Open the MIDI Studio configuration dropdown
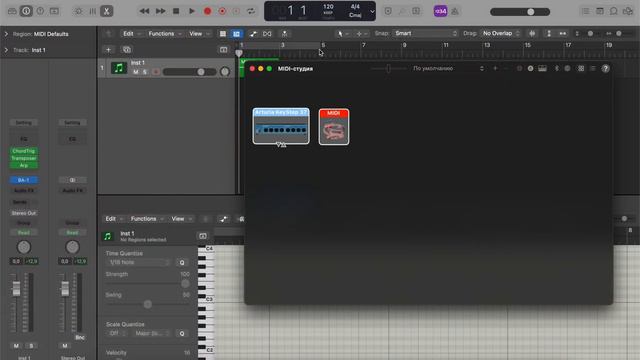 tap(448, 69)
